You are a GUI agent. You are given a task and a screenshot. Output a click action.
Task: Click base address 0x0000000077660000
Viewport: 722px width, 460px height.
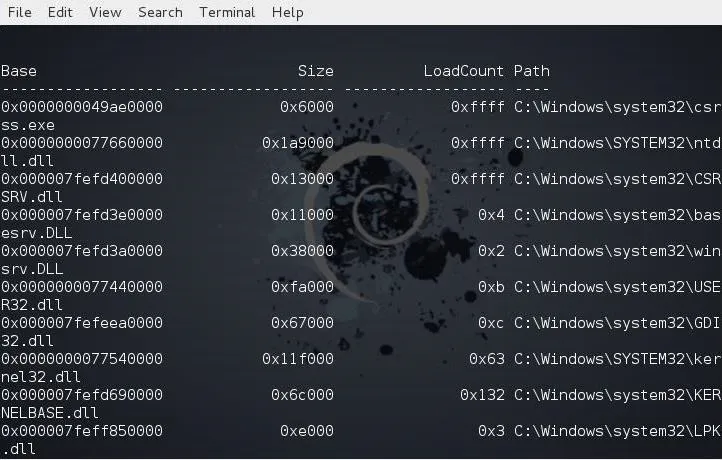82,143
